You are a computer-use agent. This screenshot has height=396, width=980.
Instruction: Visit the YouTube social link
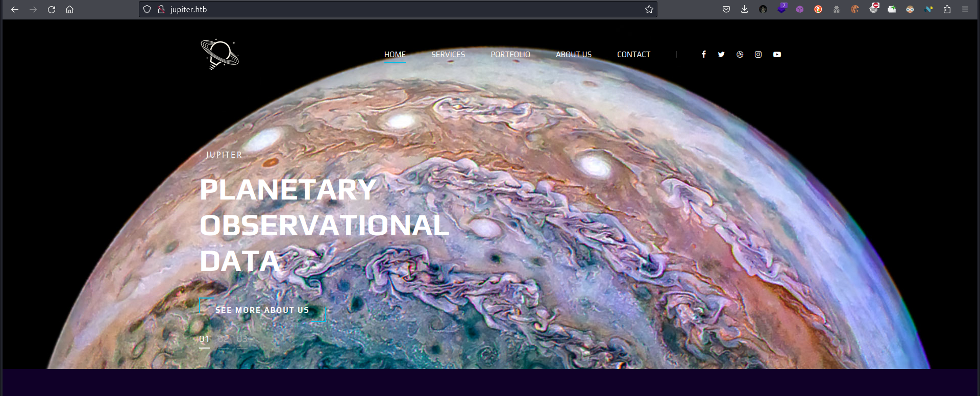point(777,54)
